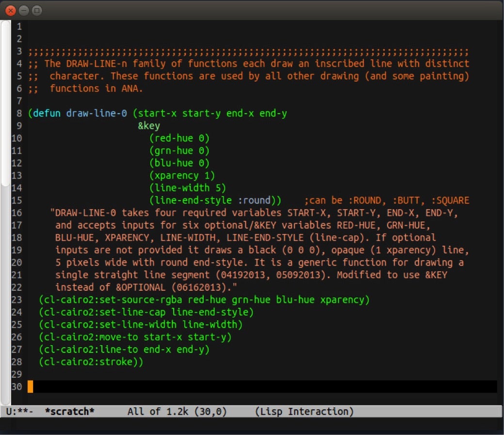Click 'DRAW-LINE-n' in the line 4 comment
Viewport: 504px width, 435px height.
tap(97, 64)
